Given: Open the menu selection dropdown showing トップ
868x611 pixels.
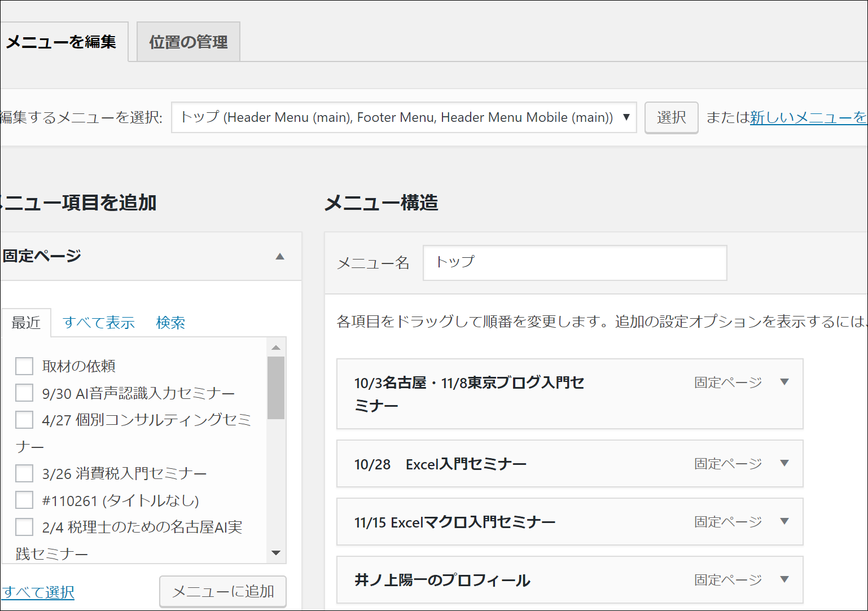Looking at the screenshot, I should 404,117.
